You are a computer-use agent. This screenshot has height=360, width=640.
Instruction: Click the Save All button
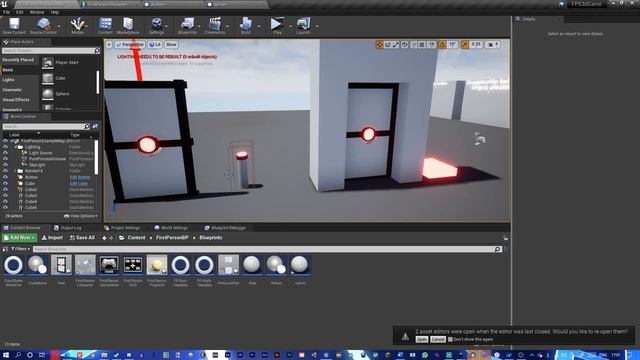82,238
